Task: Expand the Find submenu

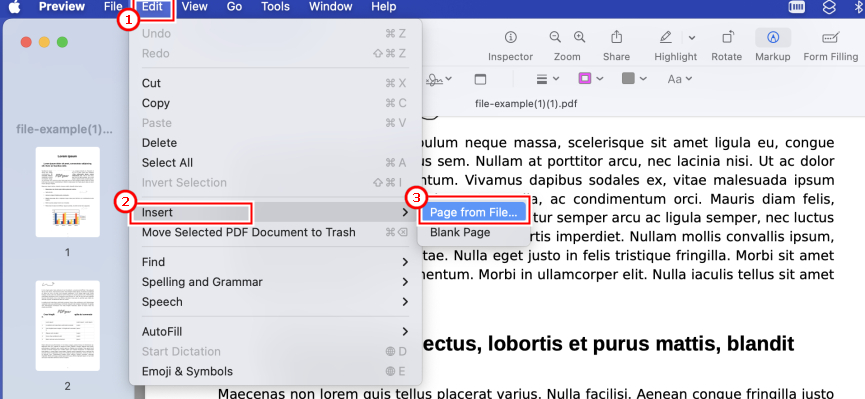Action: (x=275, y=262)
